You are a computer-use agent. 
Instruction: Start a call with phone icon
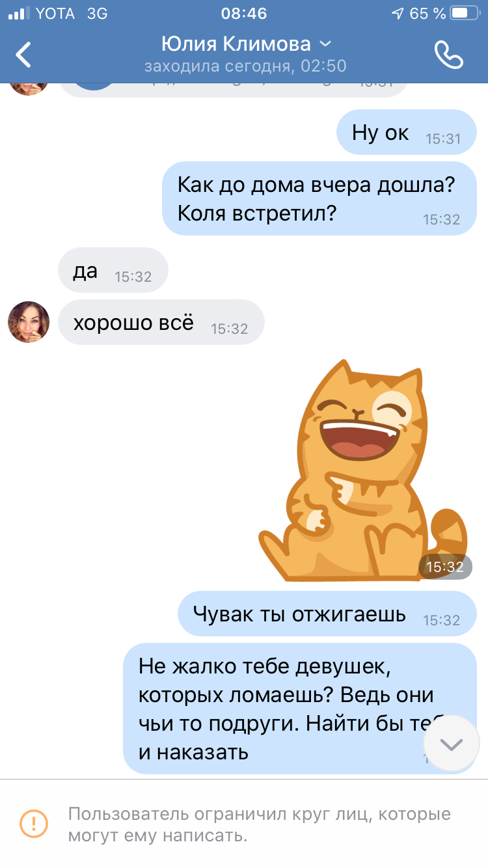coord(448,55)
